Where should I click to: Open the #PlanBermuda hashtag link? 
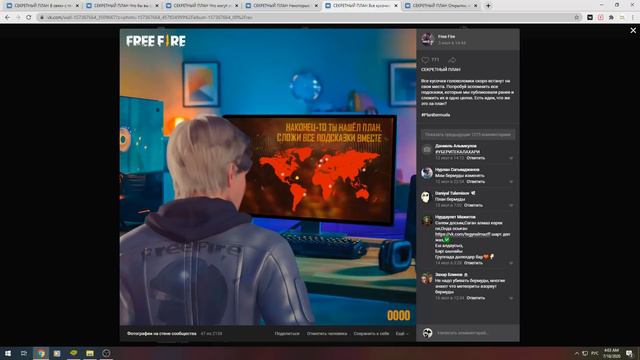[436, 115]
